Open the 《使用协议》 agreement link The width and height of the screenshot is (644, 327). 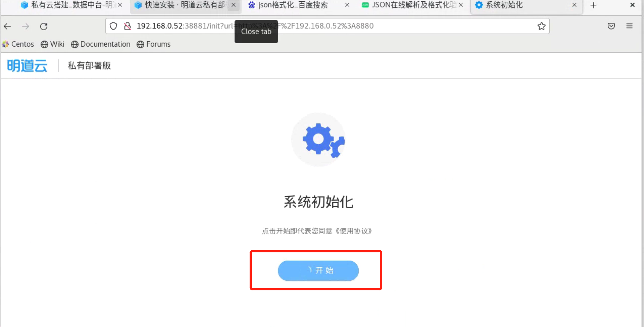[x=353, y=231]
